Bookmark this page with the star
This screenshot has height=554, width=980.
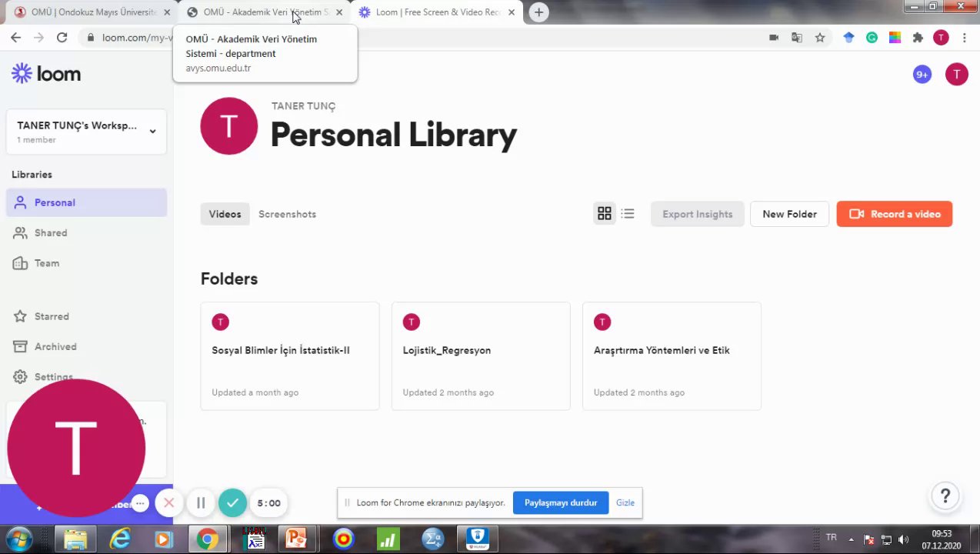pyautogui.click(x=820, y=37)
